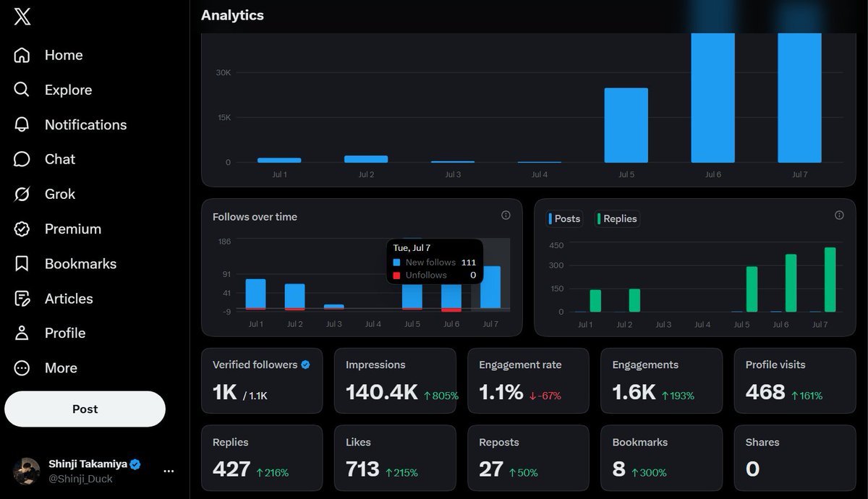Screen dimensions: 868x499
Task: Click the Profile person icon
Action: pyautogui.click(x=22, y=333)
